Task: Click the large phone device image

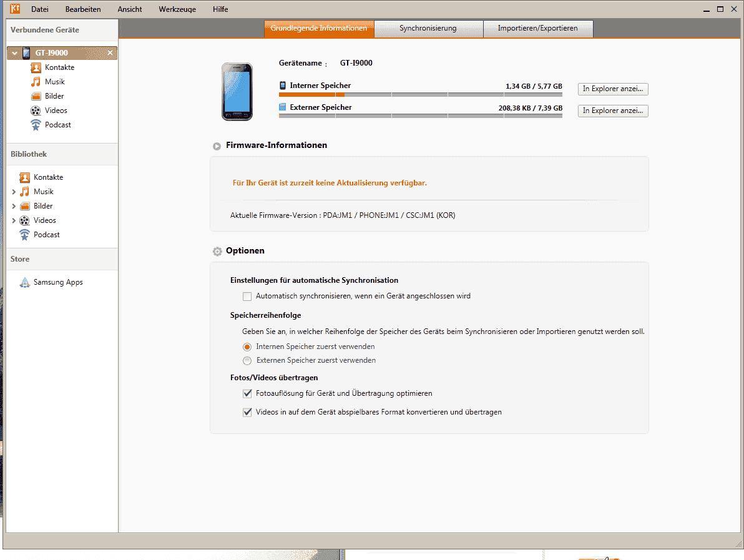Action: point(237,92)
